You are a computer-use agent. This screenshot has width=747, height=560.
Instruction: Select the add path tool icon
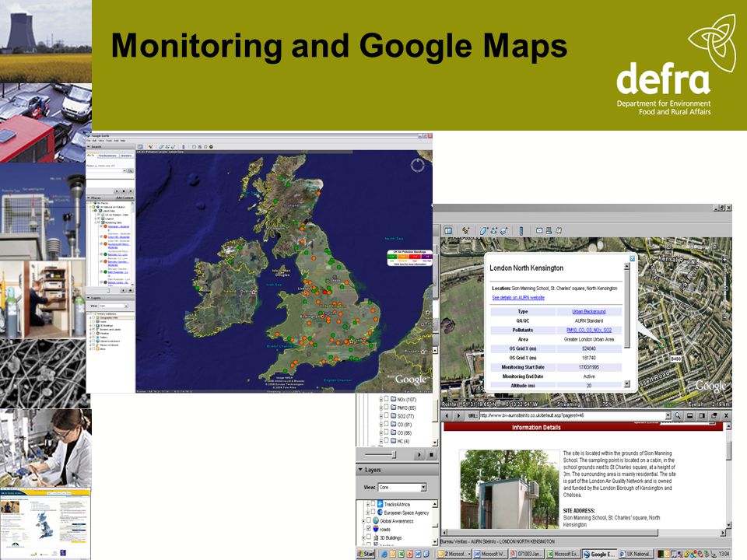[494, 230]
